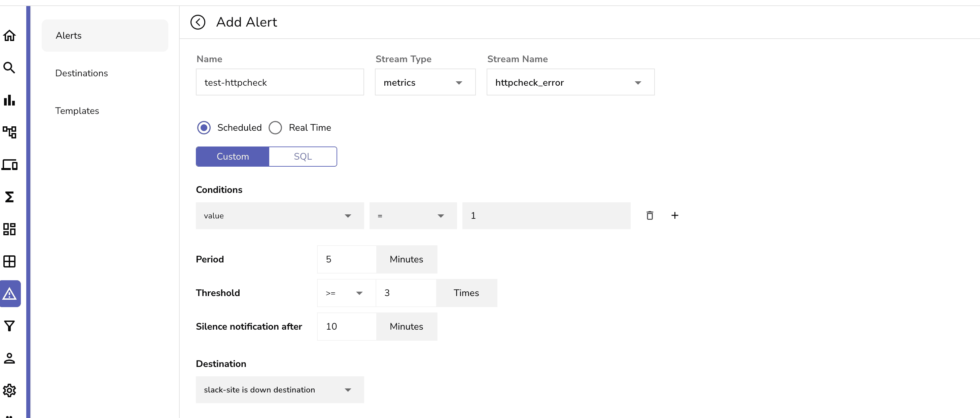980x418 pixels.
Task: Open the slack-site destination dropdown
Action: pyautogui.click(x=280, y=390)
